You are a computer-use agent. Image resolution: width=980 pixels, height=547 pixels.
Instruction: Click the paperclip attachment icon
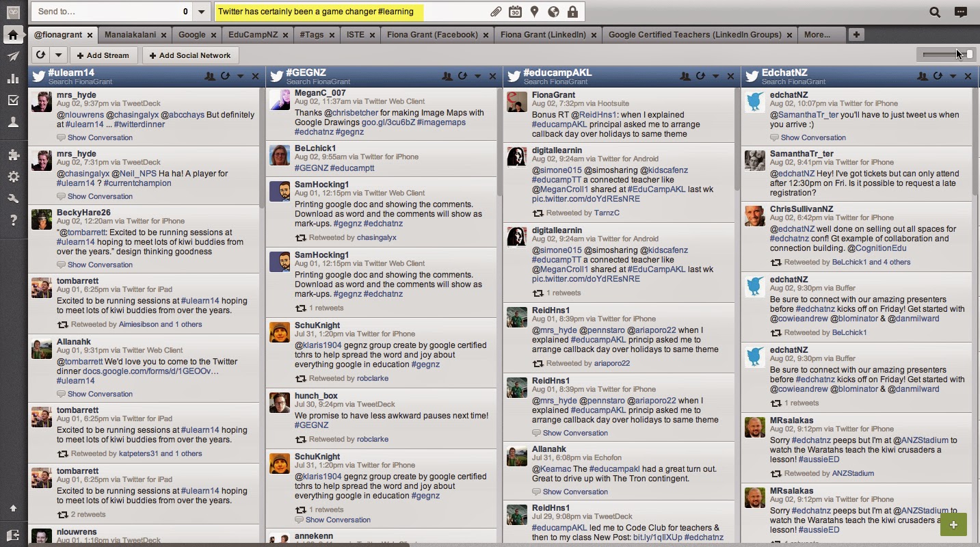[x=496, y=12]
